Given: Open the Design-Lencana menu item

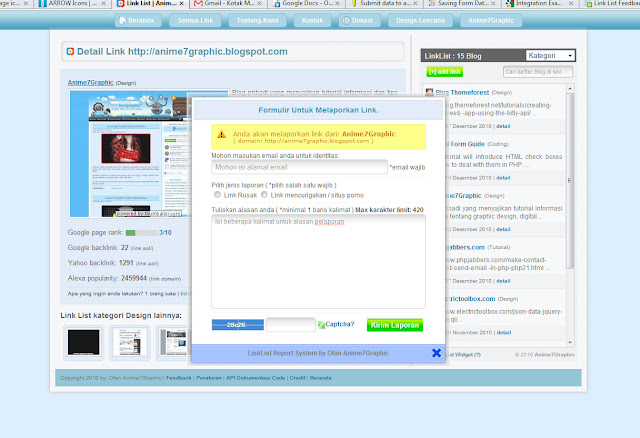Looking at the screenshot, I should pyautogui.click(x=420, y=20).
